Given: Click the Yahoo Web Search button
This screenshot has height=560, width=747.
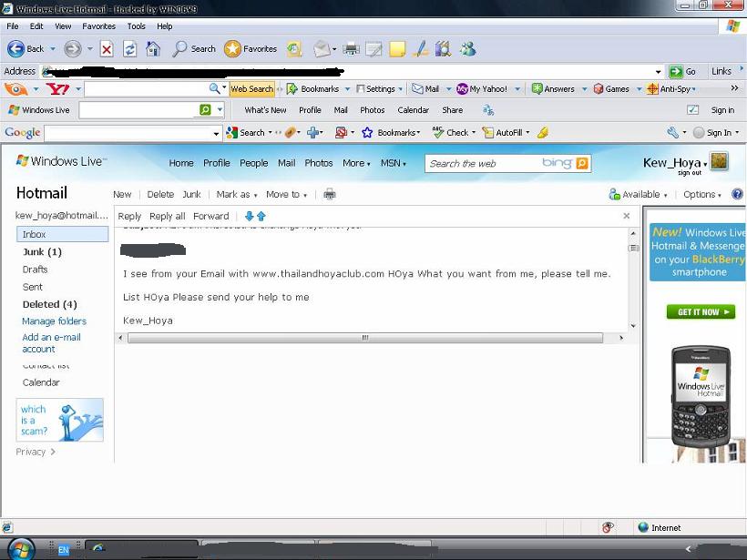Looking at the screenshot, I should pos(251,88).
